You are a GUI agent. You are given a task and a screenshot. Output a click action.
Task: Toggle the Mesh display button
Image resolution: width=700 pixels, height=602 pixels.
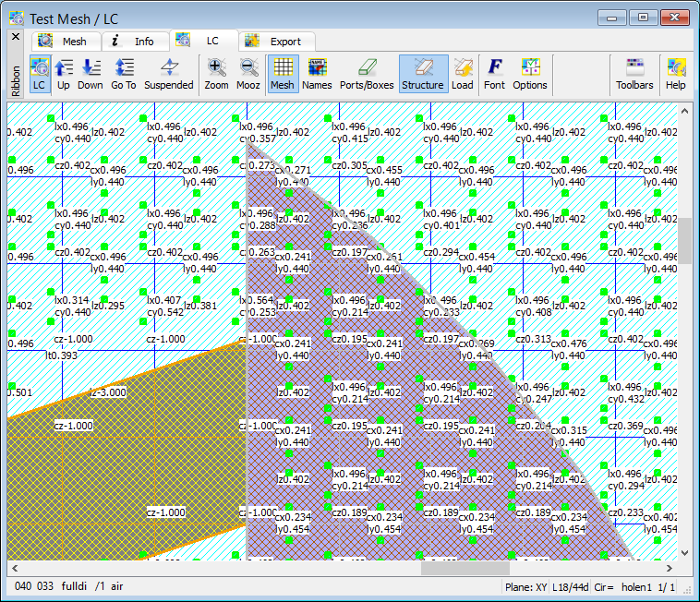pyautogui.click(x=283, y=74)
